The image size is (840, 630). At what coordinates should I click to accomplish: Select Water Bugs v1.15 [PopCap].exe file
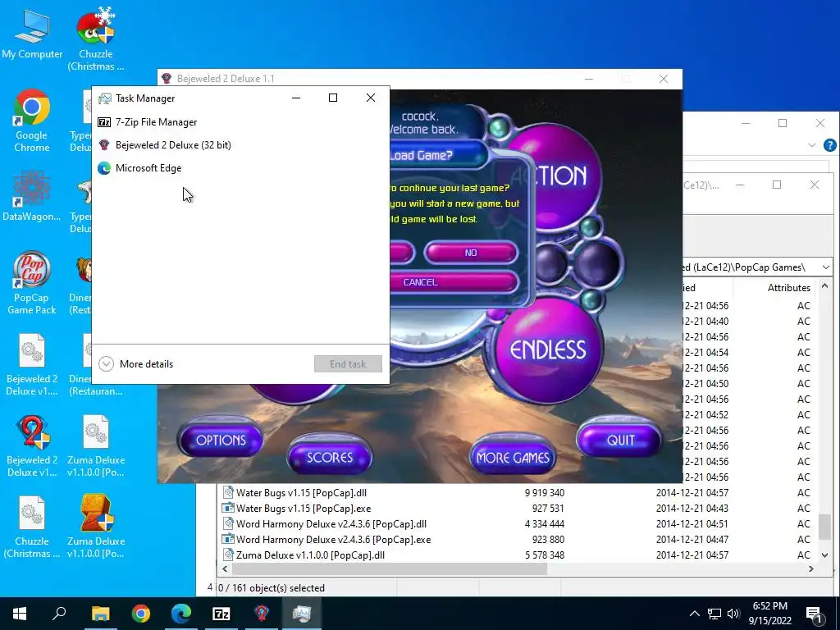click(x=304, y=509)
